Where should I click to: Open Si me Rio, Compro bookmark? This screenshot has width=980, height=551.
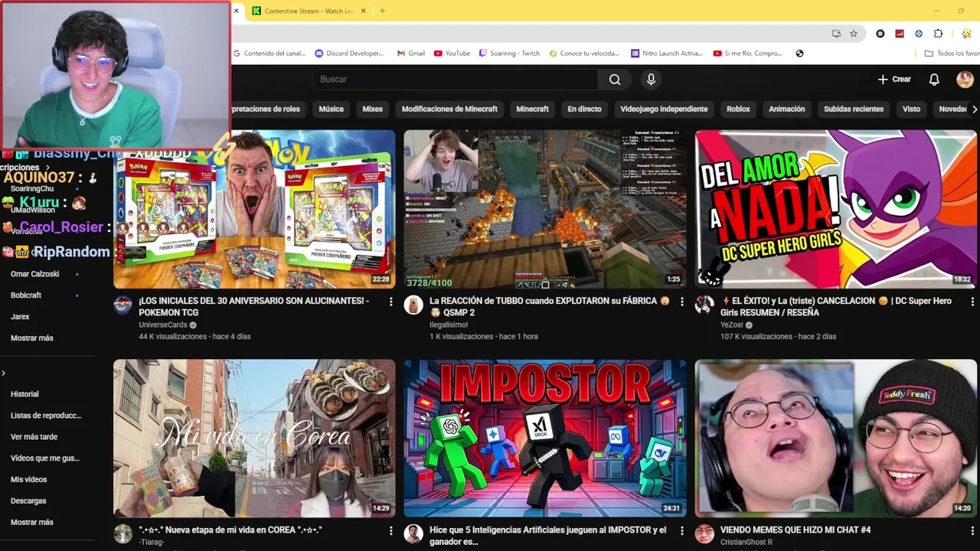tap(747, 54)
